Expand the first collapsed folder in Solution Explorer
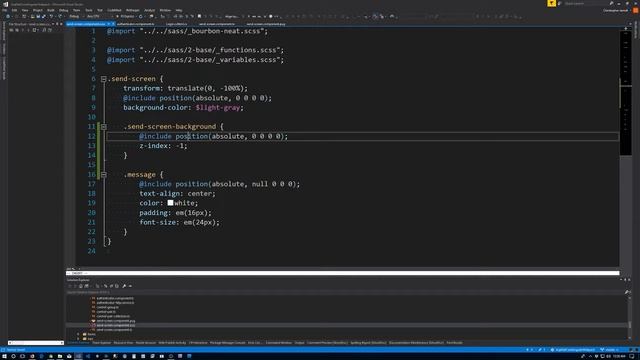The height and width of the screenshot is (360, 640). click(78, 334)
